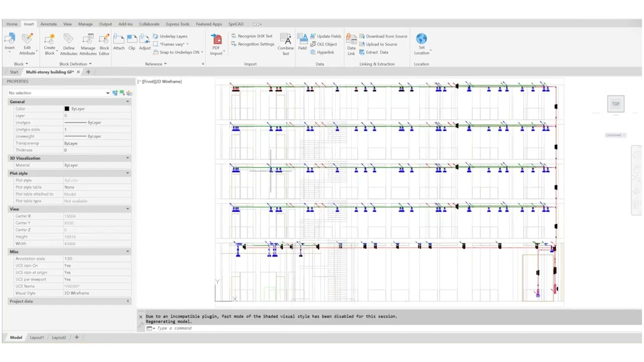Image resolution: width=644 pixels, height=362 pixels.
Task: Open the Layout1 tab
Action: 36,337
